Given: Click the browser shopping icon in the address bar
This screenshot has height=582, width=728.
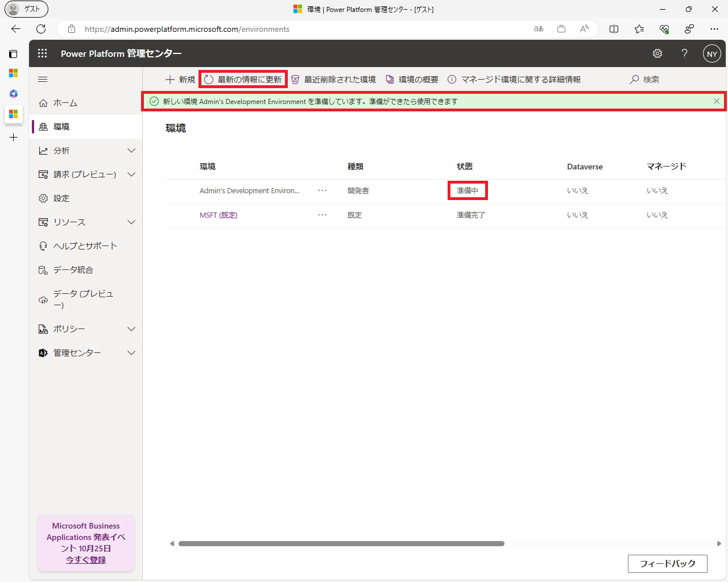Looking at the screenshot, I should click(561, 29).
